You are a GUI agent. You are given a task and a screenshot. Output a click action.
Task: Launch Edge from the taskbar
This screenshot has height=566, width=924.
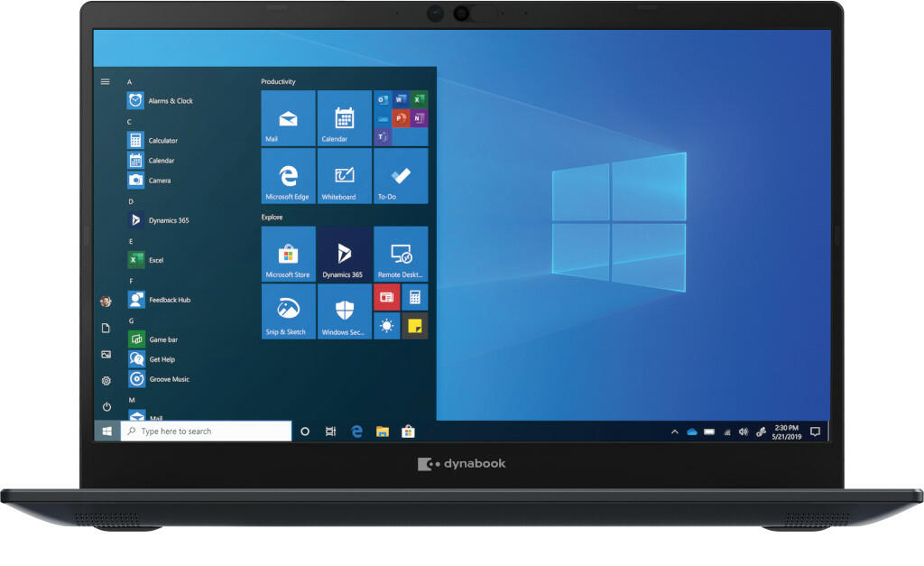[356, 431]
